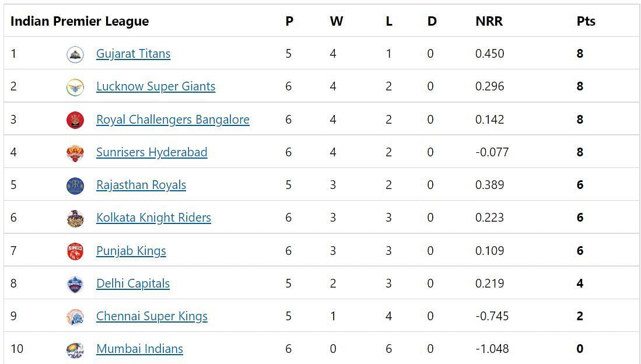Click the Lucknow Super Giants logo icon
The height and width of the screenshot is (364, 641).
click(75, 87)
